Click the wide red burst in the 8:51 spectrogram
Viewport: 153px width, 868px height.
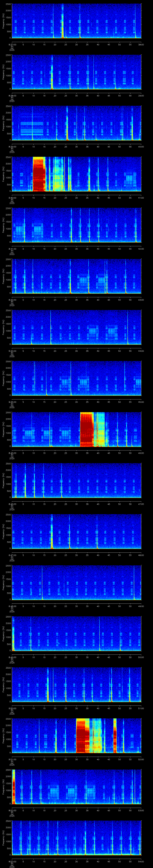tap(83, 736)
